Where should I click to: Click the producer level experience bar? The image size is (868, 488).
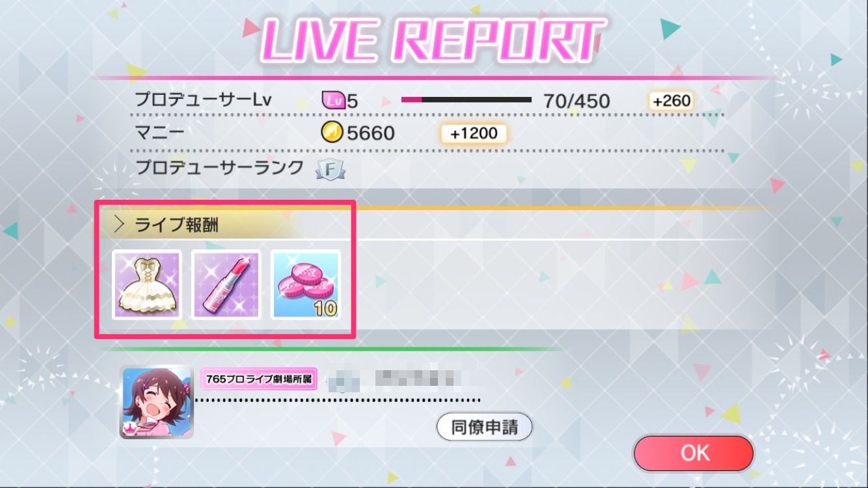point(466,100)
